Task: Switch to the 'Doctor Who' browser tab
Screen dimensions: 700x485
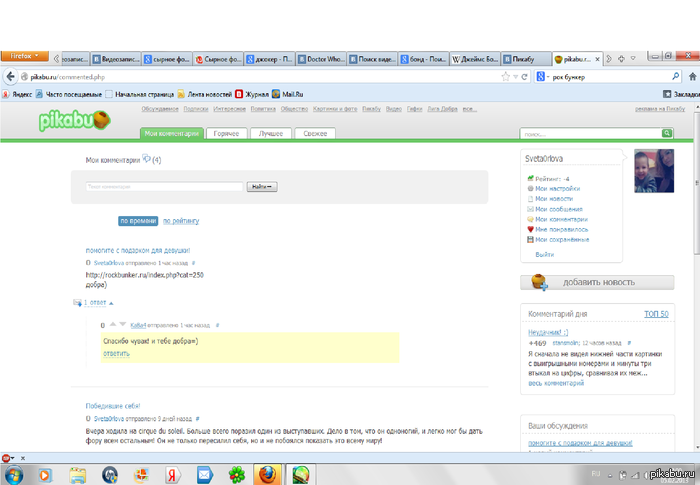Action: tap(321, 59)
